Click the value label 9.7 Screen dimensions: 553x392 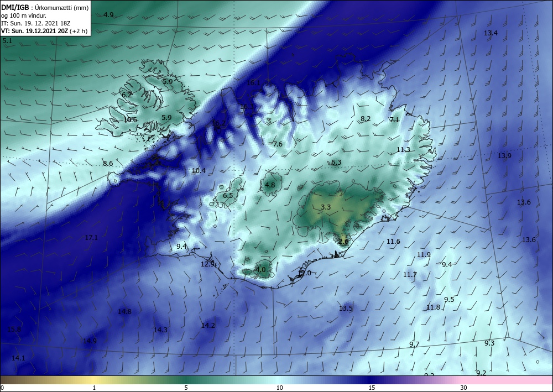tap(414, 344)
